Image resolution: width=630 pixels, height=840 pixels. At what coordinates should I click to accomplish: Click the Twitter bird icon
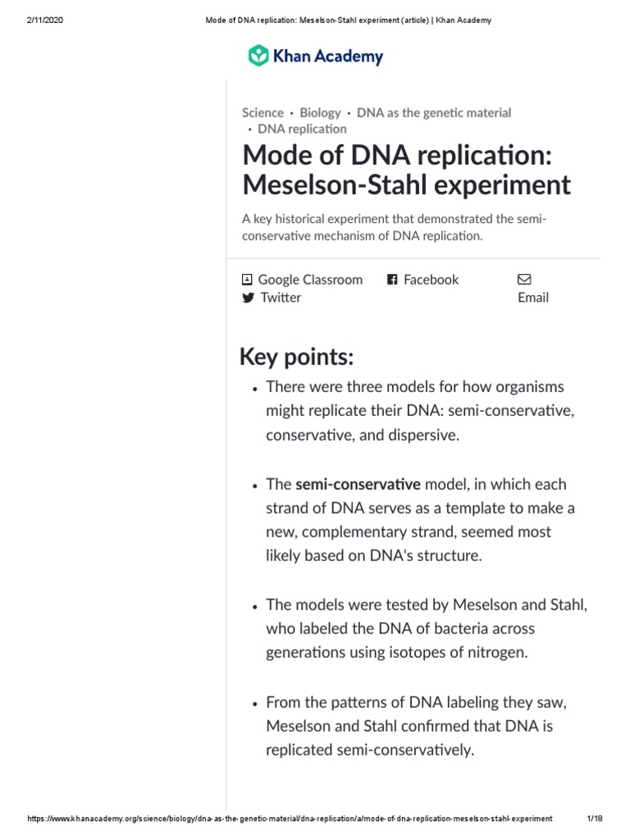tap(248, 298)
